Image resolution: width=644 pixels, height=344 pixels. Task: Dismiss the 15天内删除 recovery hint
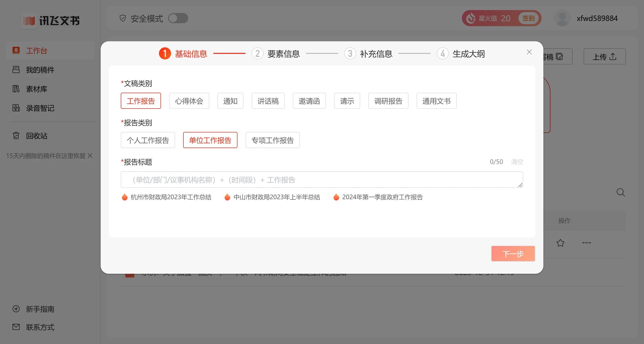click(x=90, y=156)
